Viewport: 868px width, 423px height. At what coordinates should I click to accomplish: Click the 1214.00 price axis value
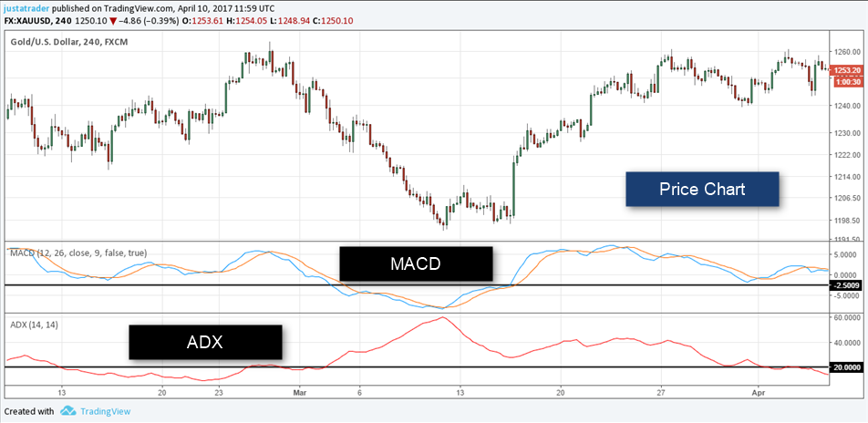[x=848, y=177]
